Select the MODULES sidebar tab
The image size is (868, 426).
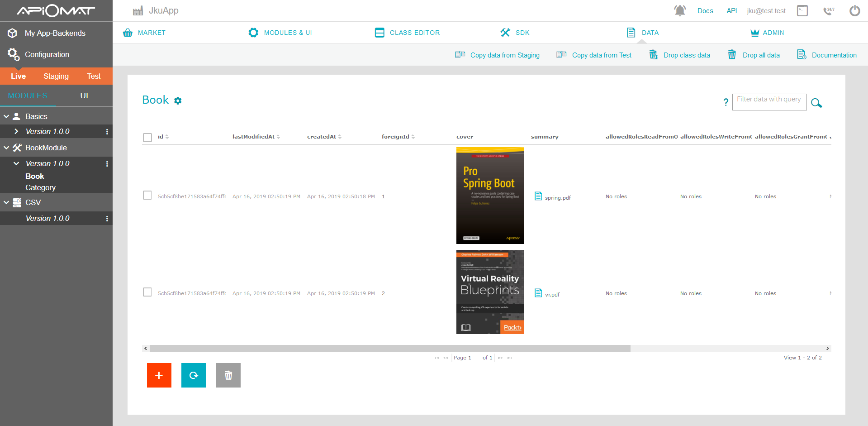tap(28, 96)
